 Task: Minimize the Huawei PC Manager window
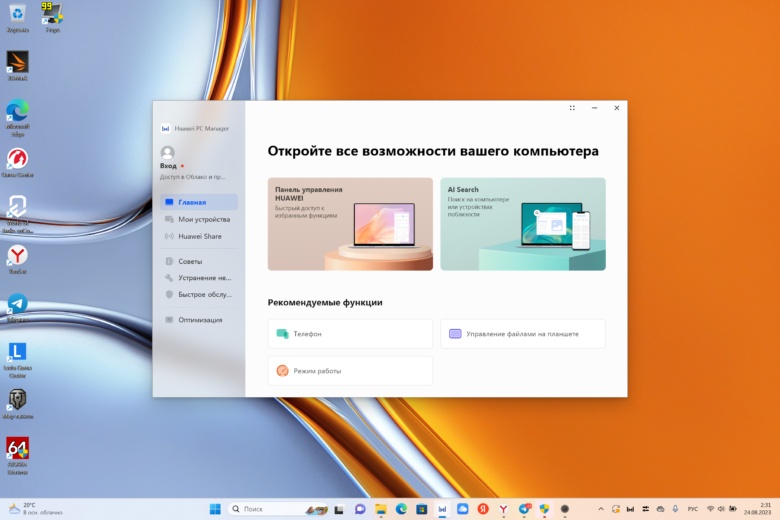(x=594, y=108)
